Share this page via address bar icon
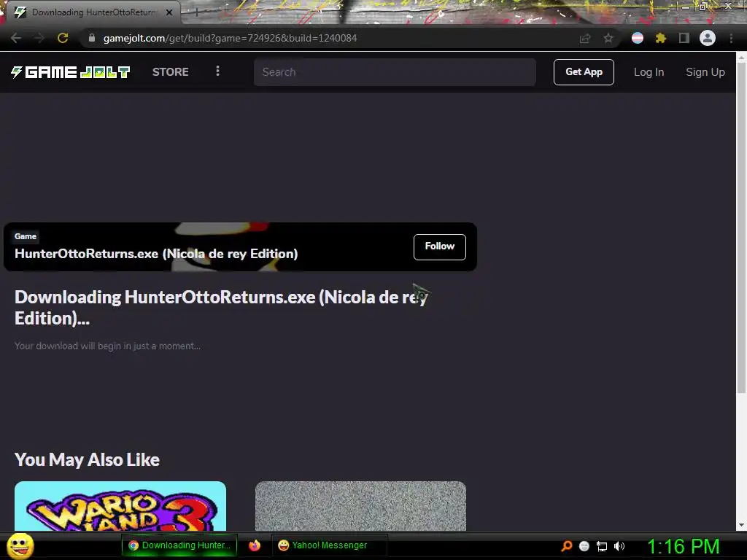Screen dimensions: 747x560 coord(585,39)
